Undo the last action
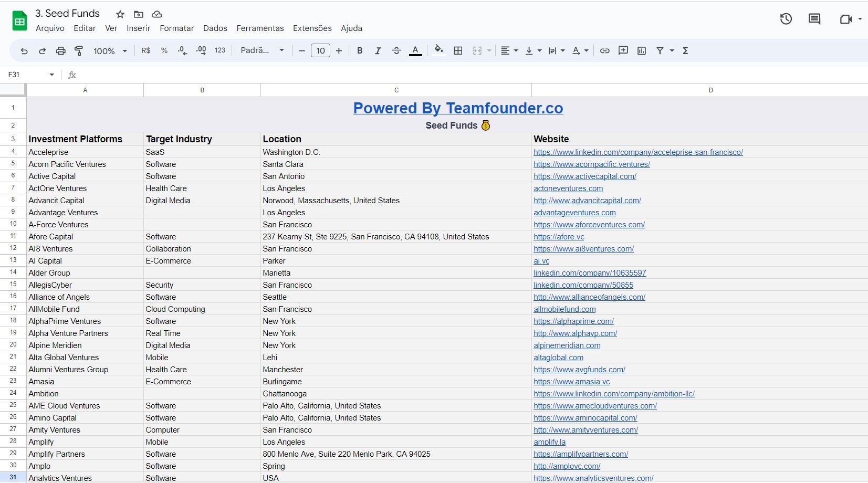The image size is (868, 483). [x=24, y=51]
